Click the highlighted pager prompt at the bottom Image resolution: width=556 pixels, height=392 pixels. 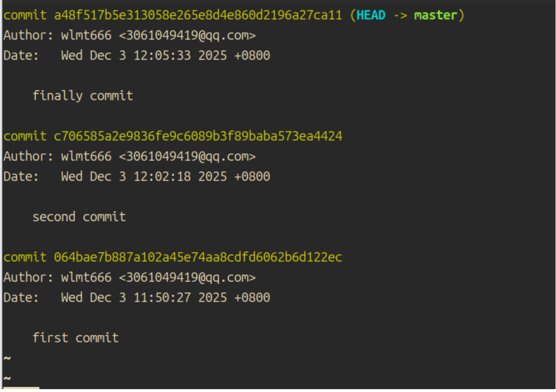pyautogui.click(x=21, y=388)
